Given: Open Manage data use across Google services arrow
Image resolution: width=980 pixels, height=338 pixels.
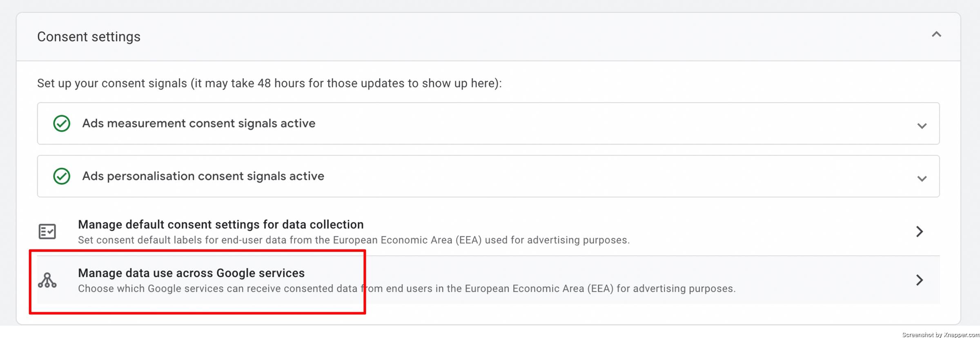Looking at the screenshot, I should pyautogui.click(x=919, y=280).
